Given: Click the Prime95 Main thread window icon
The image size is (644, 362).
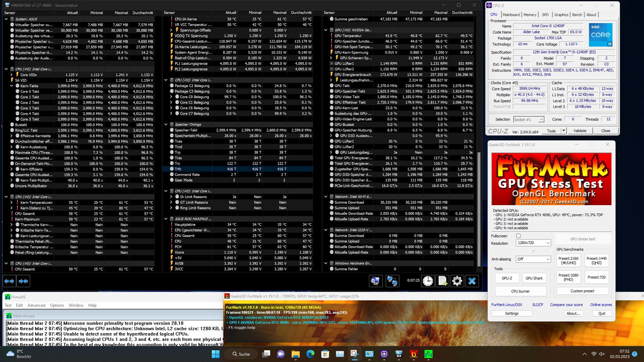Looking at the screenshot, I should [9, 316].
